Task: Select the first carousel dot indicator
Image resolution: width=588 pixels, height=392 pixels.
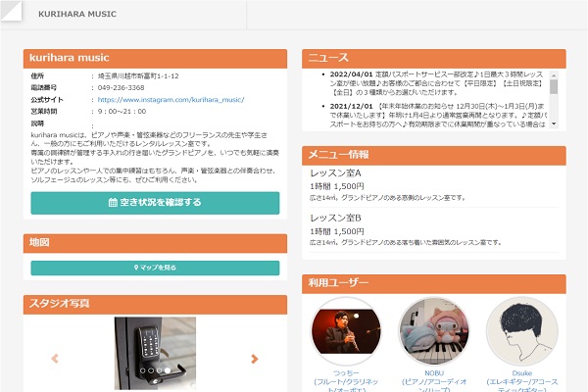Action: pyautogui.click(x=142, y=370)
